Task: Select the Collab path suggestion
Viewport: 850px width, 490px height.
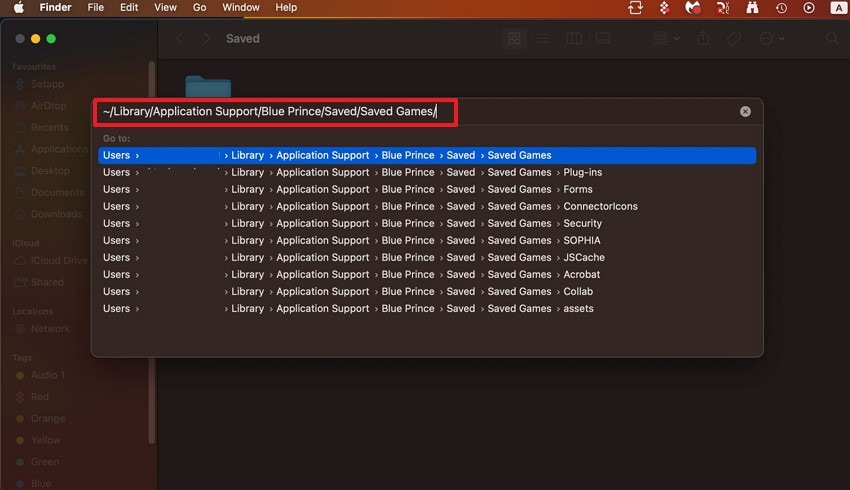Action: 427,292
